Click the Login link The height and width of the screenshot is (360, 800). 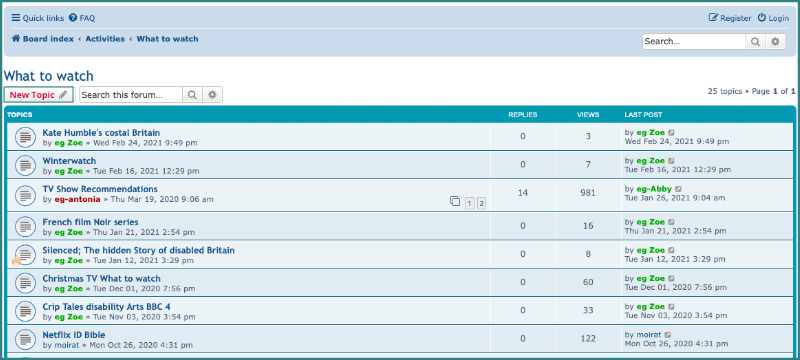coord(773,18)
